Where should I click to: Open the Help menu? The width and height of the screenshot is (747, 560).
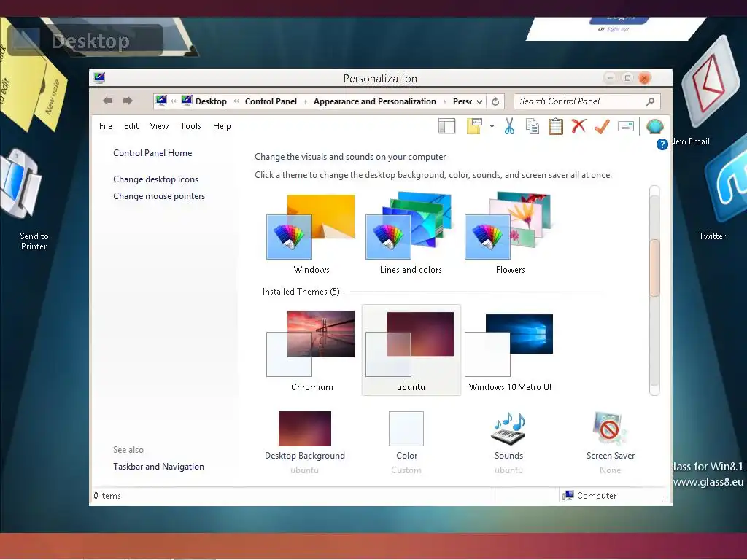222,126
